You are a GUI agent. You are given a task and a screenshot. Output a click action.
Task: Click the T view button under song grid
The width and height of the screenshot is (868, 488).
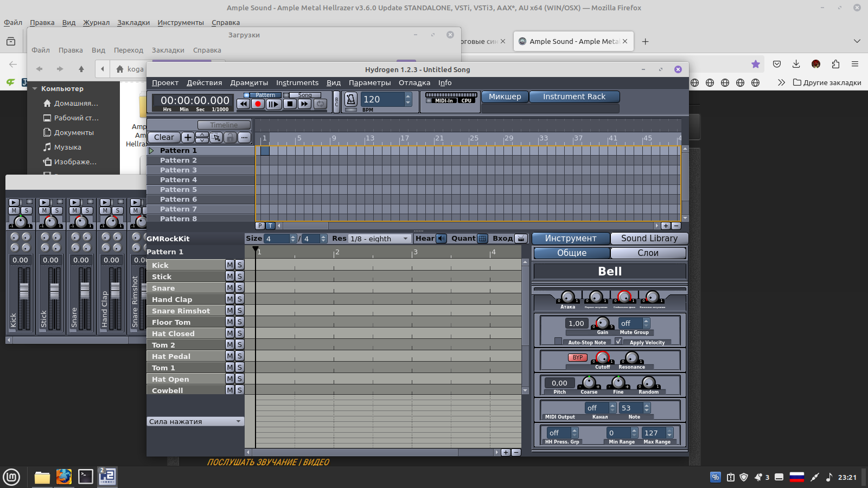(x=270, y=226)
